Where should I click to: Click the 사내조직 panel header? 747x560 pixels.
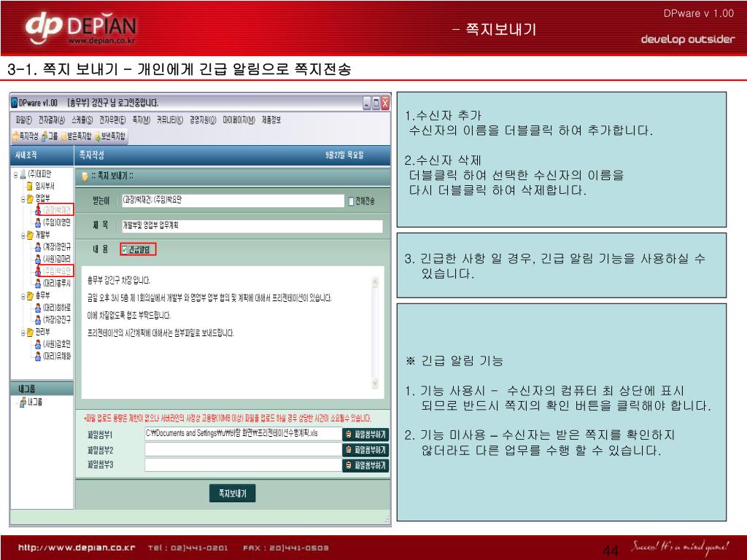click(x=42, y=155)
